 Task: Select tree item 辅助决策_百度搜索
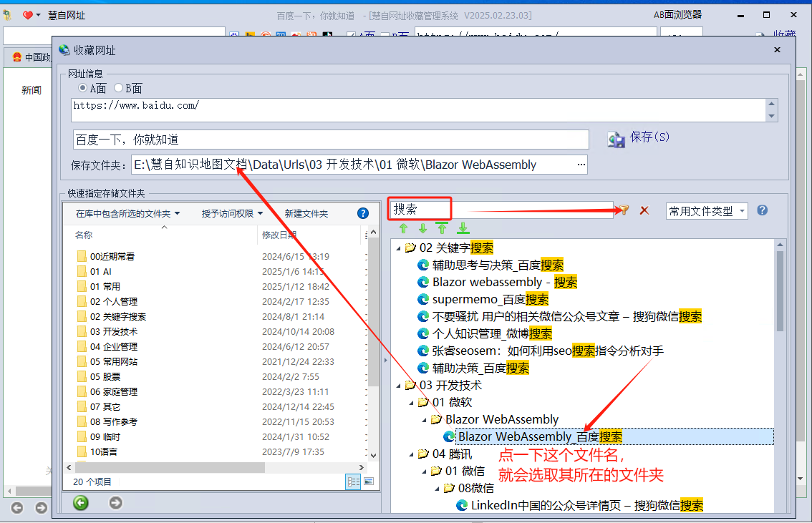click(x=480, y=368)
